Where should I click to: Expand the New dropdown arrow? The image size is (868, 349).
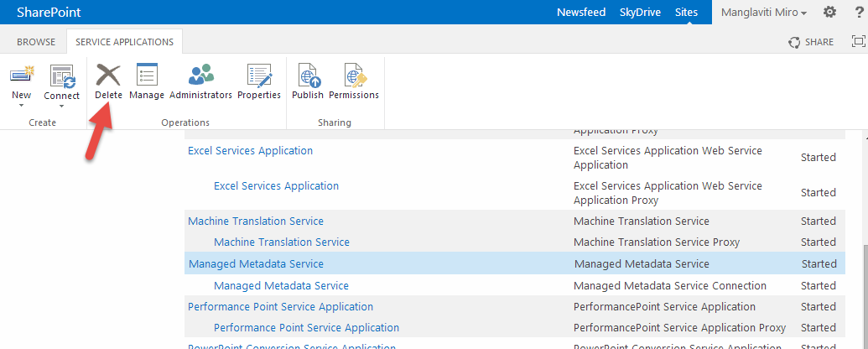point(22,105)
